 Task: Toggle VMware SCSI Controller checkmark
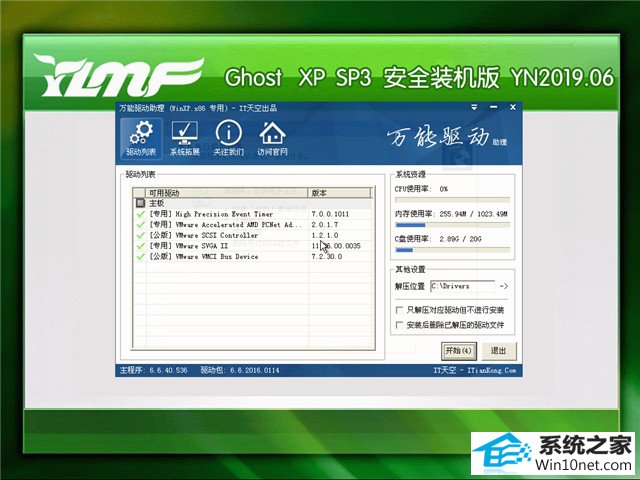click(140, 235)
